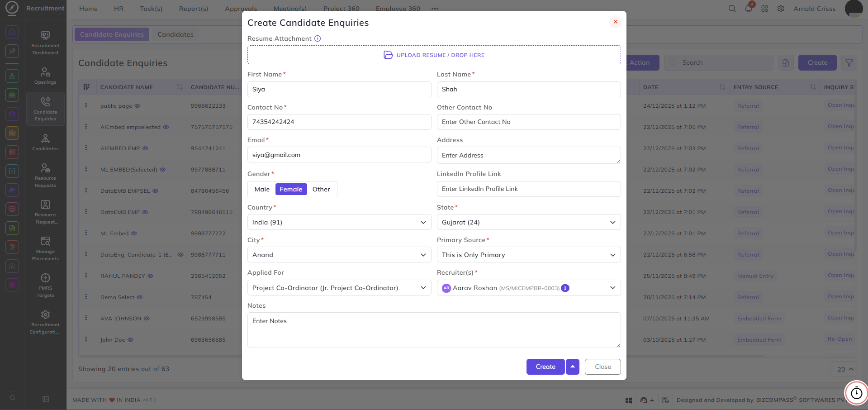Open the Applied For dropdown
Screen dimensions: 868x410
(x=339, y=288)
